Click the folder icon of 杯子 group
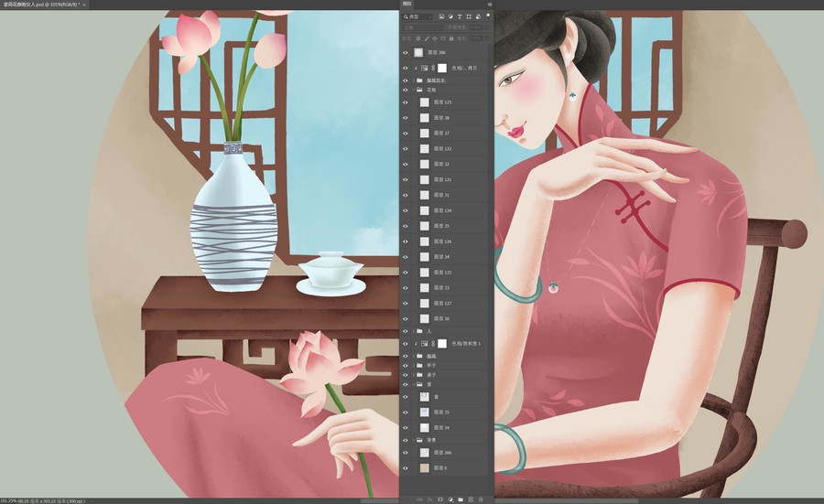This screenshot has height=504, width=824. 419,365
